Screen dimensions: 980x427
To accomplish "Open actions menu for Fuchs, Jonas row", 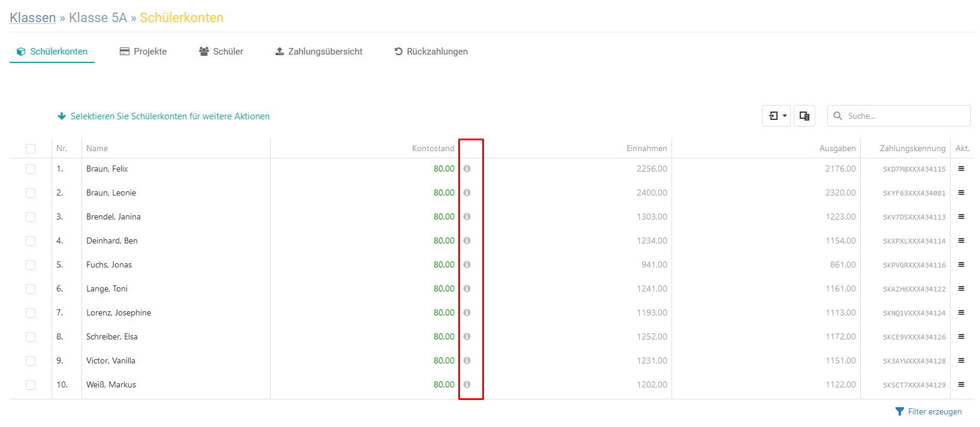I will [x=961, y=264].
